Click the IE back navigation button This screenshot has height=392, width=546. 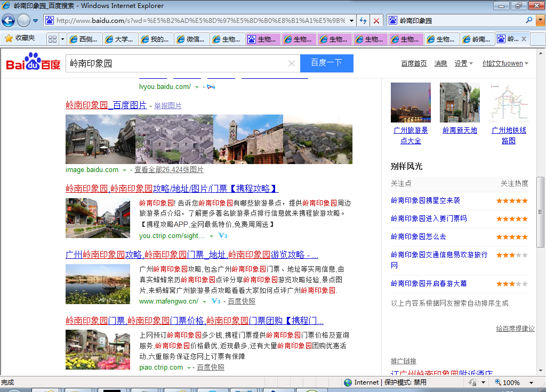(8, 21)
